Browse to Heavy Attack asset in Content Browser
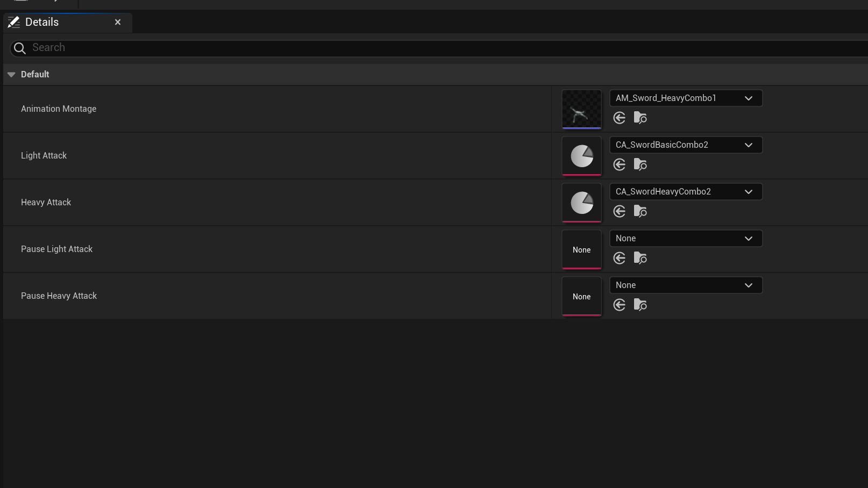 click(x=640, y=211)
